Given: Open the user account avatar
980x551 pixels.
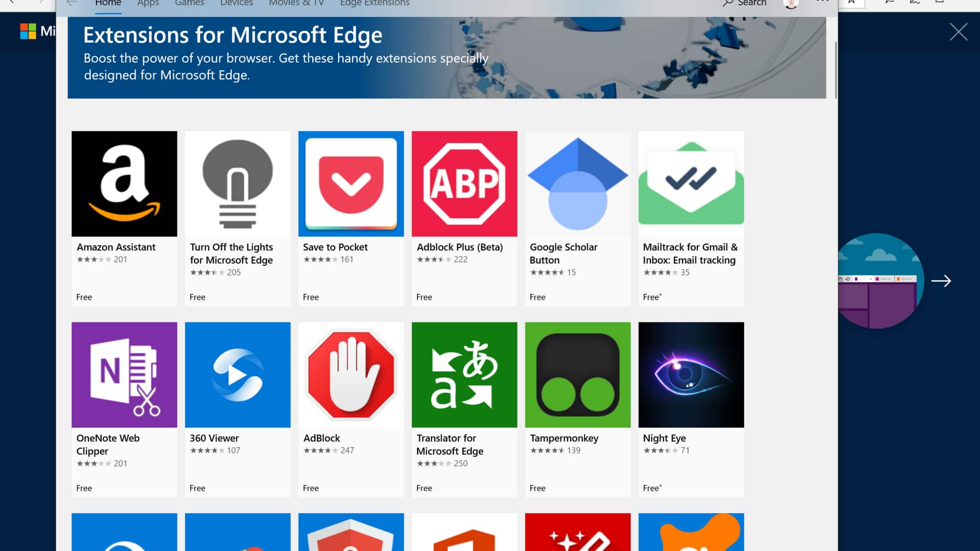Looking at the screenshot, I should coord(791,4).
